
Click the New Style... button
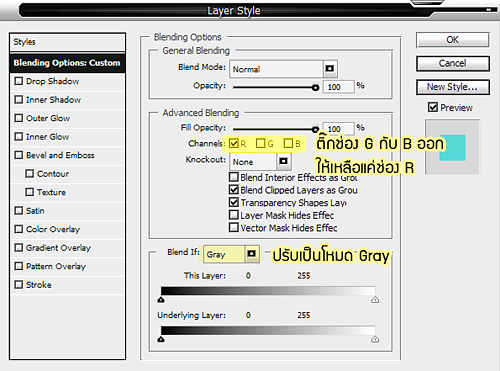453,87
